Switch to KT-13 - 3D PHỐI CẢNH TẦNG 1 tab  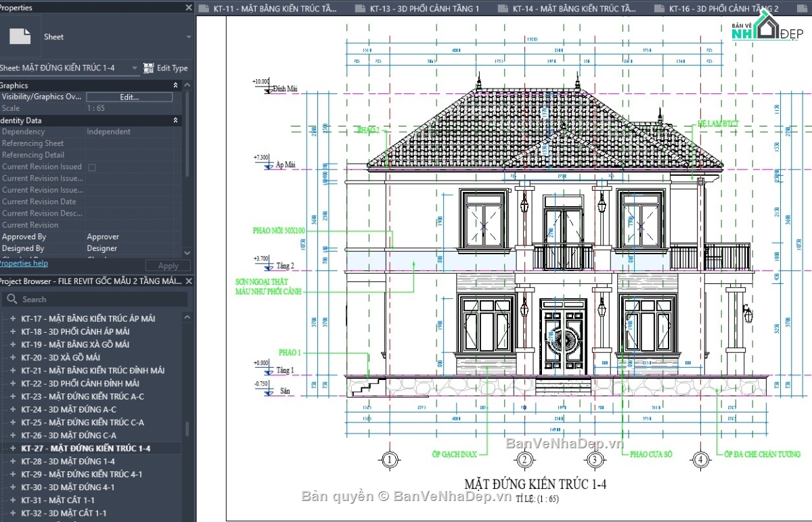[x=425, y=9]
